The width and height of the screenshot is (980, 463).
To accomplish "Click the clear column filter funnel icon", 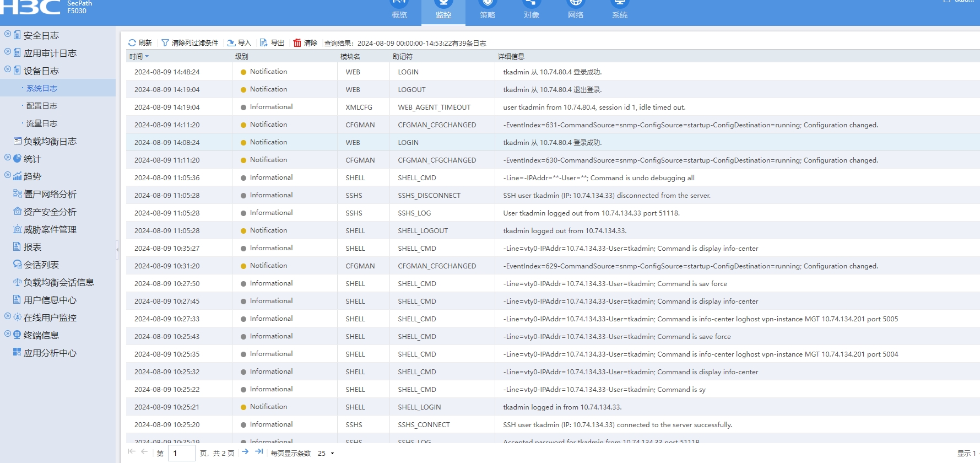I will pos(165,43).
